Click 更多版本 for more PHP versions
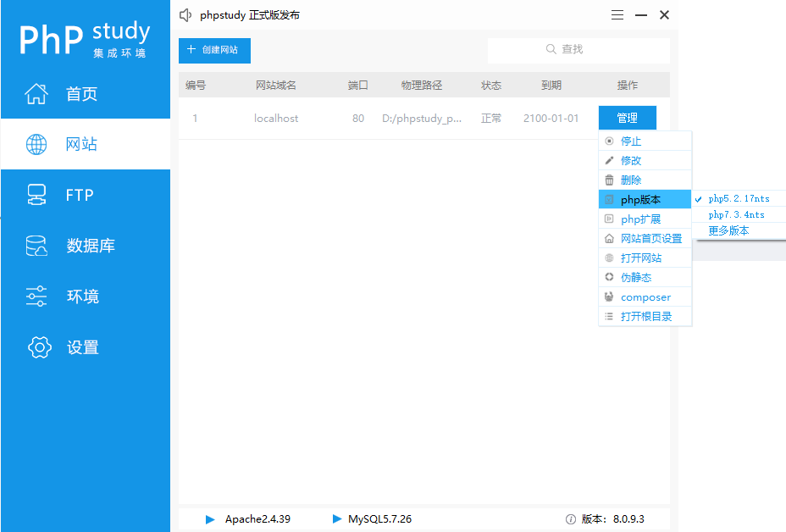Image resolution: width=786 pixels, height=532 pixels. tap(728, 230)
